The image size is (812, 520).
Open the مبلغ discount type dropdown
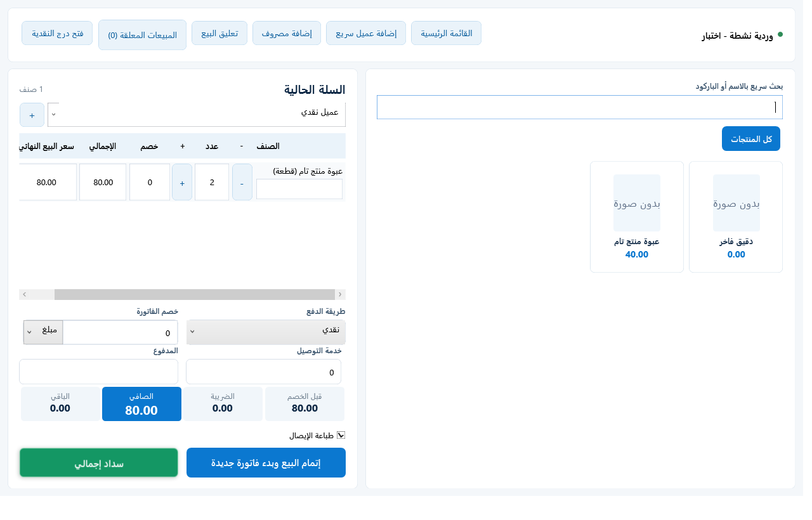coord(43,332)
